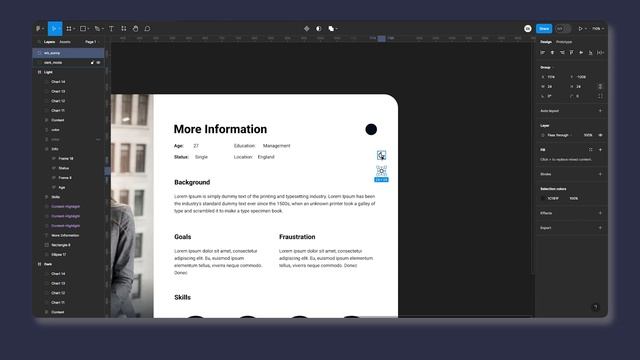Open the Figma main menu icon
The height and width of the screenshot is (360, 640).
(x=38, y=29)
